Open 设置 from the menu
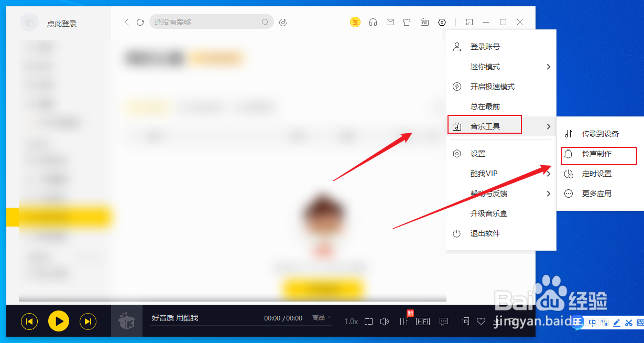644x343 pixels. [478, 154]
